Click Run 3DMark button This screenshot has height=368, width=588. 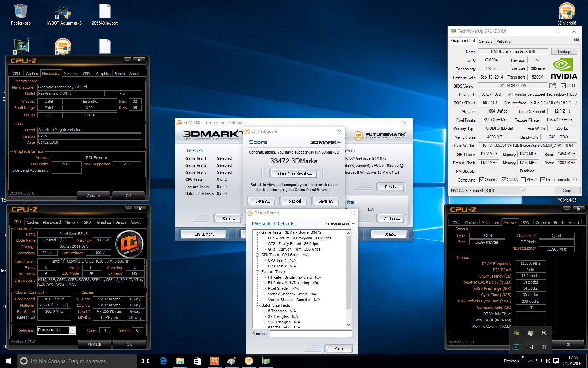click(x=203, y=234)
